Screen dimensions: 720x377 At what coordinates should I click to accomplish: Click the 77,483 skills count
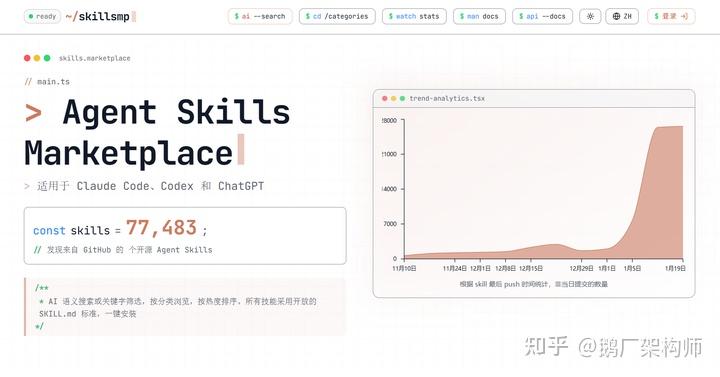tap(161, 227)
